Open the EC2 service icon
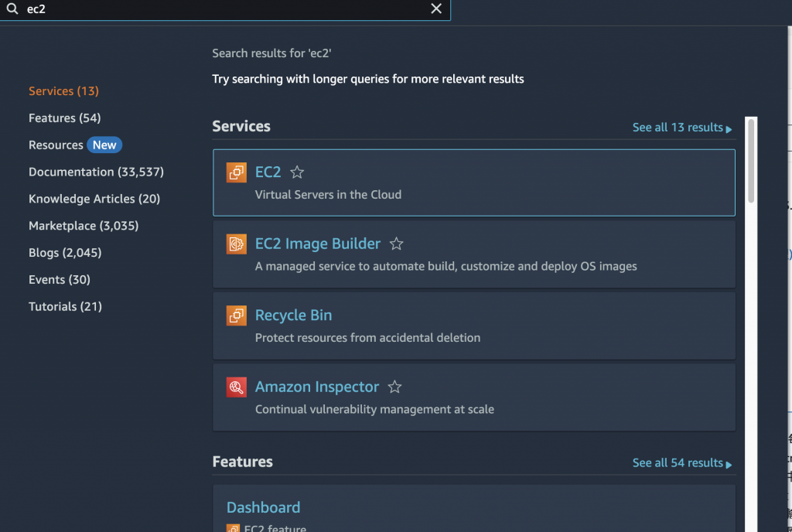 coord(237,172)
